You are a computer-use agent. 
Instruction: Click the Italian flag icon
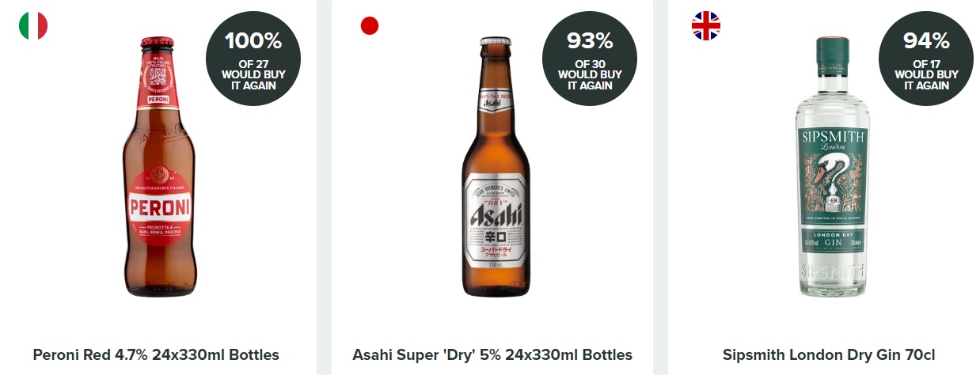point(33,25)
